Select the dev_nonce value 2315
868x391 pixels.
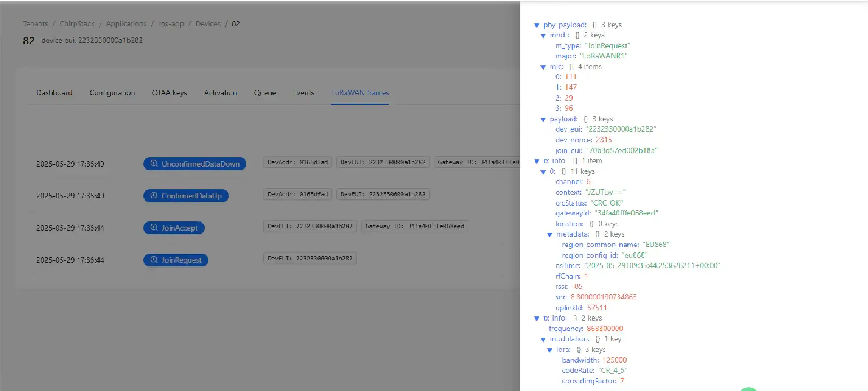(x=604, y=140)
